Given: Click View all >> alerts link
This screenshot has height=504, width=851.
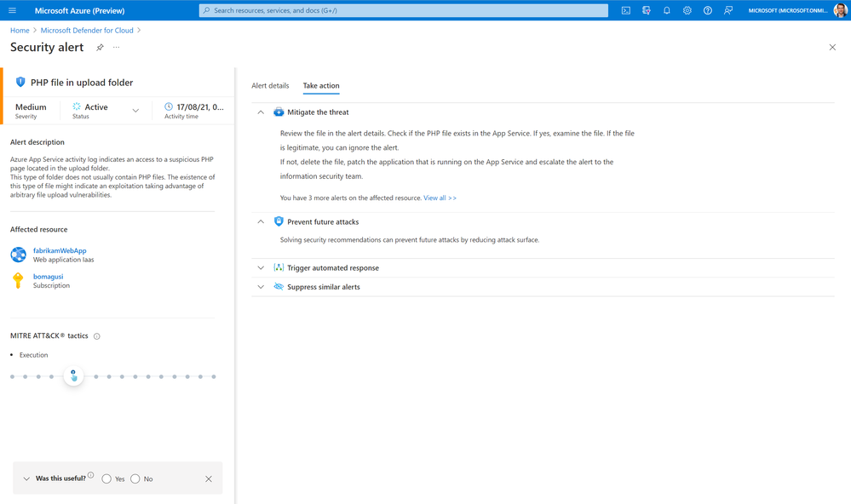Looking at the screenshot, I should (440, 198).
